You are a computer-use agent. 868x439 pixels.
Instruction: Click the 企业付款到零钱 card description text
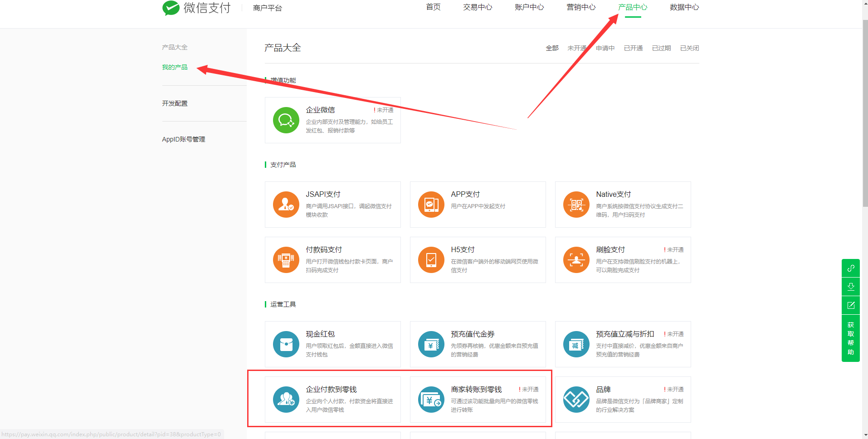pos(349,405)
